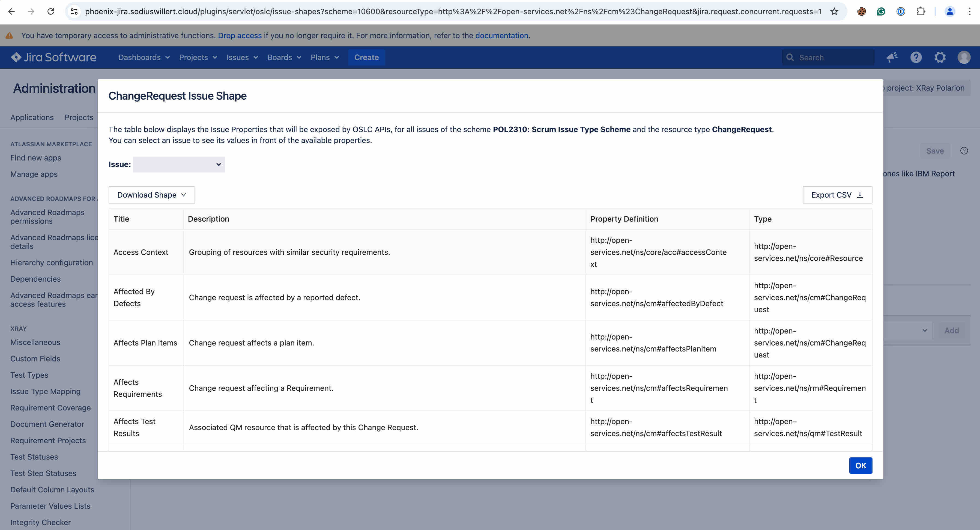Reload the page with refresh icon
Viewport: 980px width, 530px height.
[x=50, y=11]
